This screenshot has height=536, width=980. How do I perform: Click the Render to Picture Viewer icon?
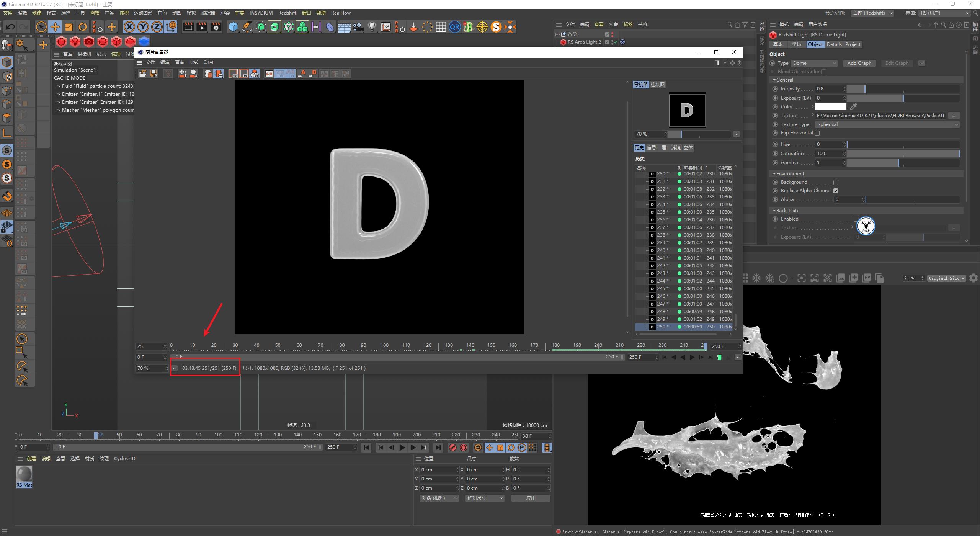click(x=202, y=27)
